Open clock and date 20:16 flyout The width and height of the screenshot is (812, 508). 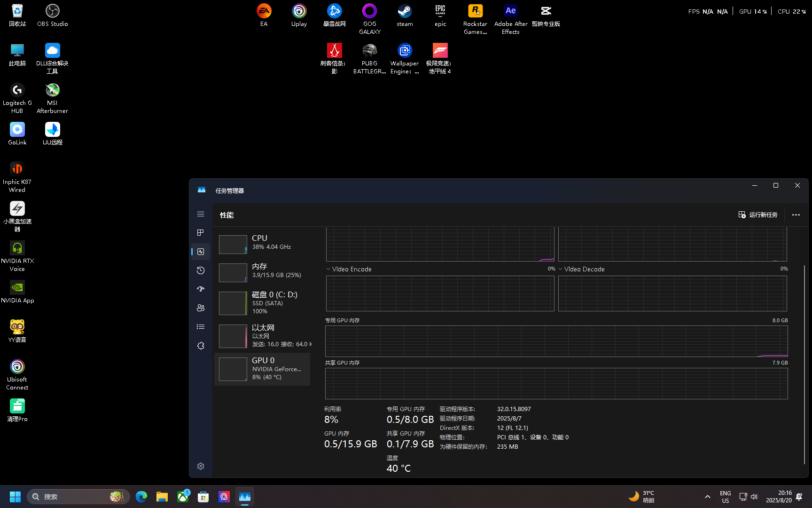(779, 497)
